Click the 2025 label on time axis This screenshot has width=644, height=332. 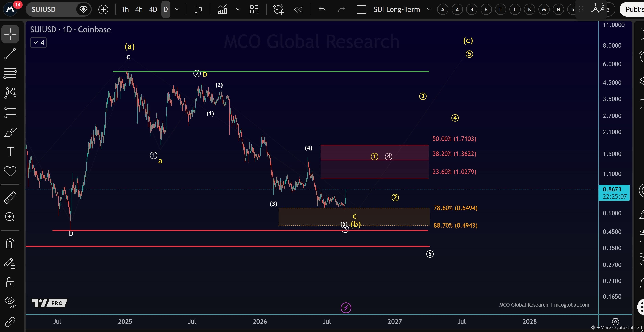(125, 322)
